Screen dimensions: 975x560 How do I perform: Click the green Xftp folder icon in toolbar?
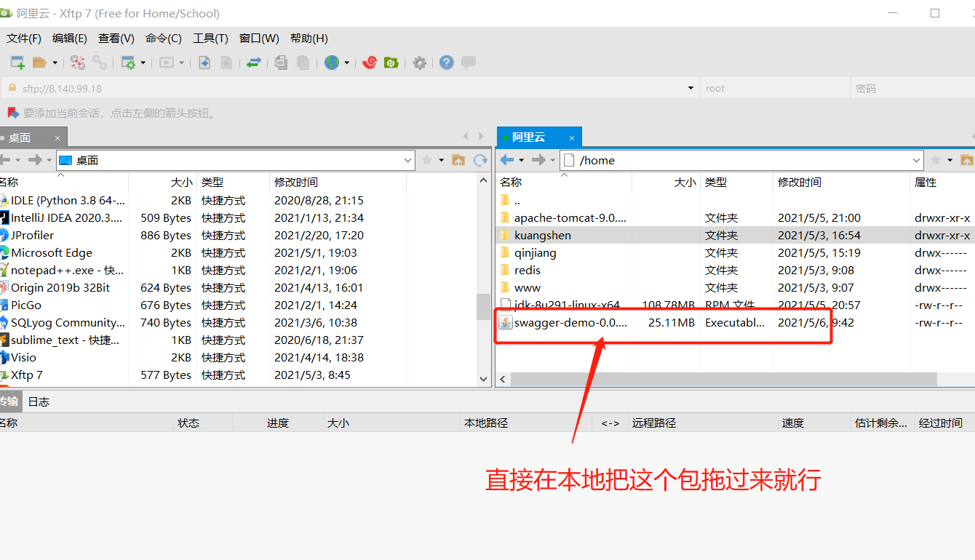(391, 63)
